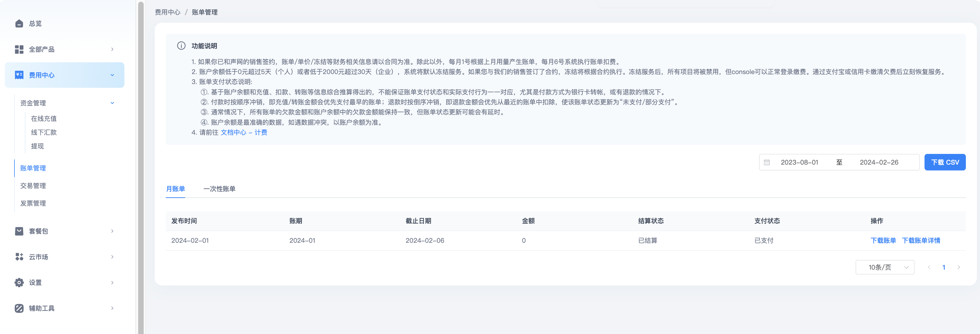This screenshot has width=980, height=334.
Task: Click the 套餐包 package icon
Action: pyautogui.click(x=19, y=231)
